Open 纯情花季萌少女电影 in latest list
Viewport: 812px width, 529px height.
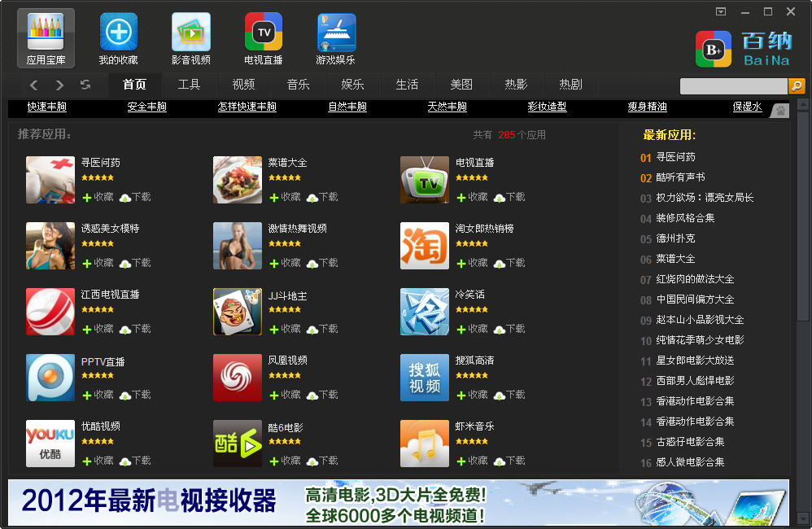coord(700,340)
